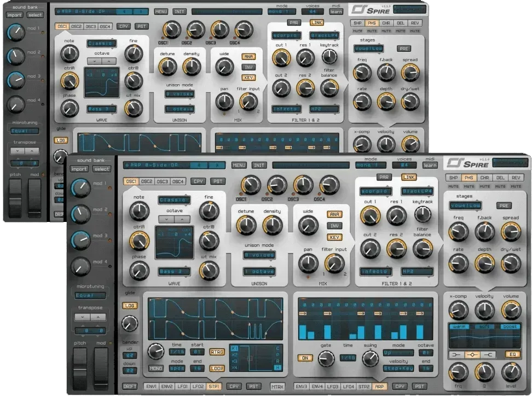Select the high shelf EQ shape icon in front window
Image resolution: width=532 pixels, height=398 pixels.
[487, 355]
